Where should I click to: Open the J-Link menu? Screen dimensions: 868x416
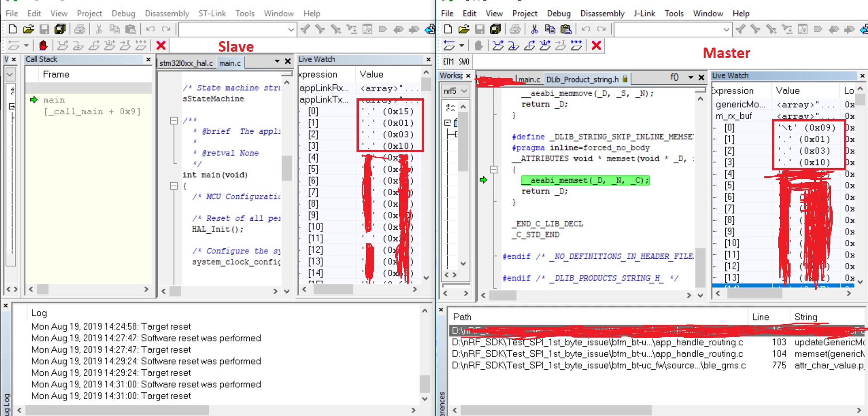click(x=644, y=14)
